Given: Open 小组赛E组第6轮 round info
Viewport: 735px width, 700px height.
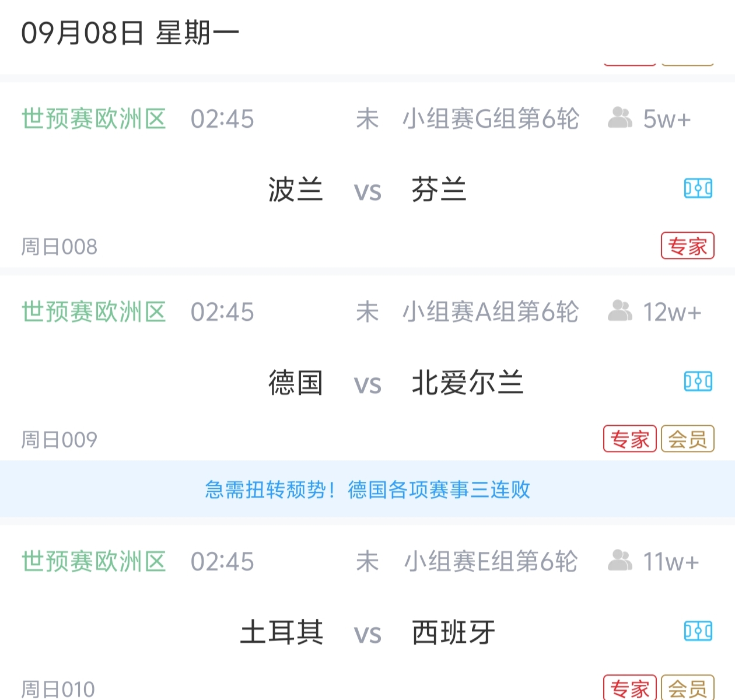Looking at the screenshot, I should [491, 562].
